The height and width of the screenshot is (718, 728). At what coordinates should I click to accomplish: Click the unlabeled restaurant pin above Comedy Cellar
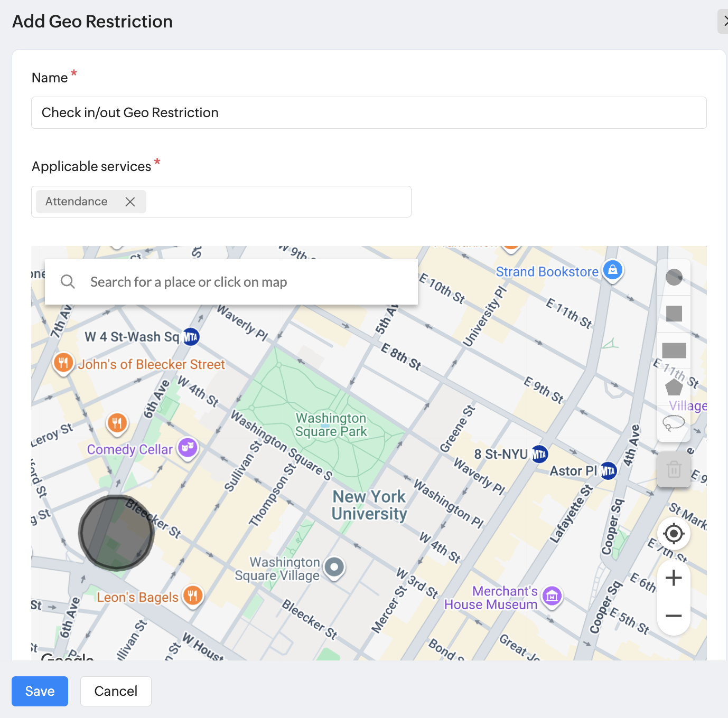point(117,423)
